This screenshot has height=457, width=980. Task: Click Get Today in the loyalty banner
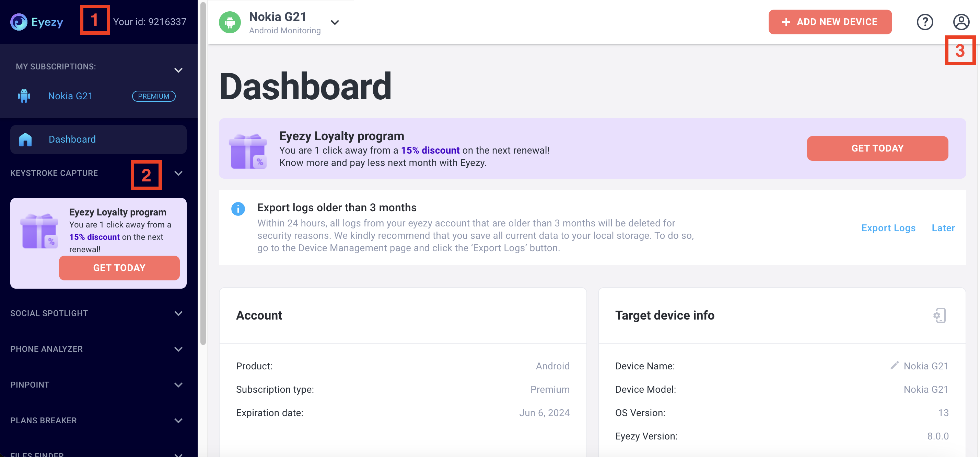[x=877, y=148]
